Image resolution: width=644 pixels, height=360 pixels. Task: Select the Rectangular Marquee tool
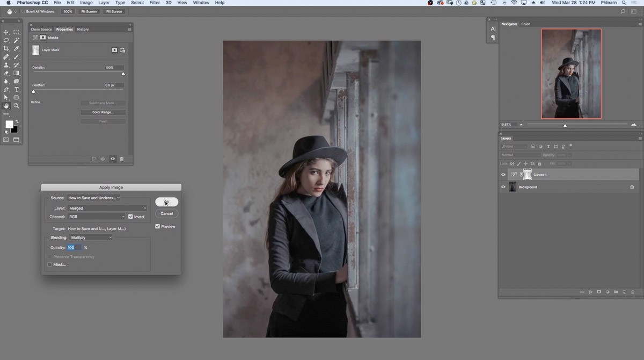(x=17, y=32)
